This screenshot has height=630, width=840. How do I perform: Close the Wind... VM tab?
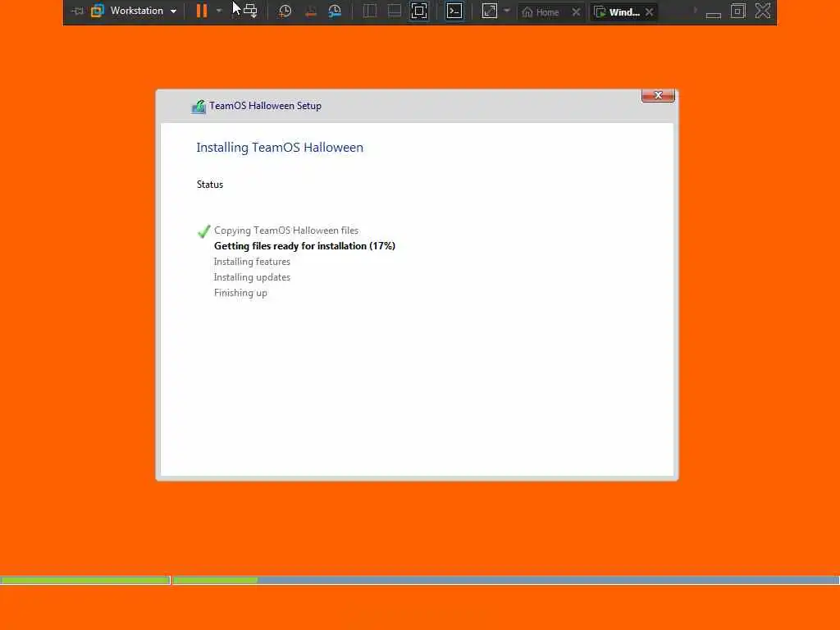[650, 11]
